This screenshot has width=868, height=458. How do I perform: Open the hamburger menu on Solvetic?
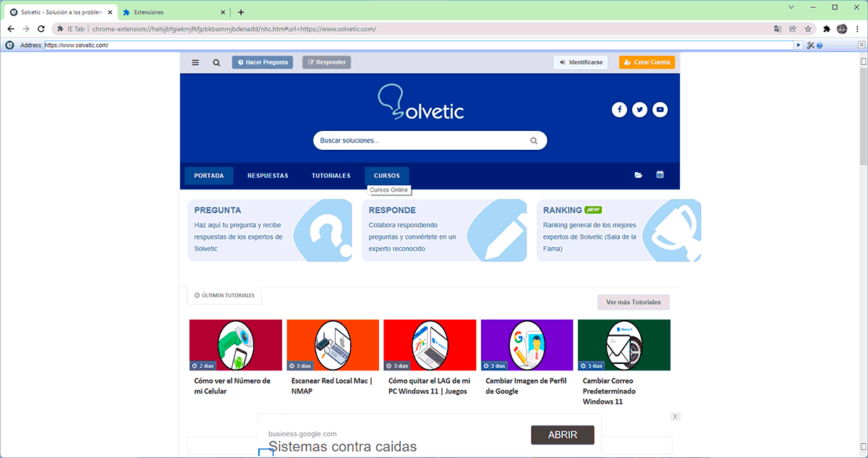(x=195, y=62)
